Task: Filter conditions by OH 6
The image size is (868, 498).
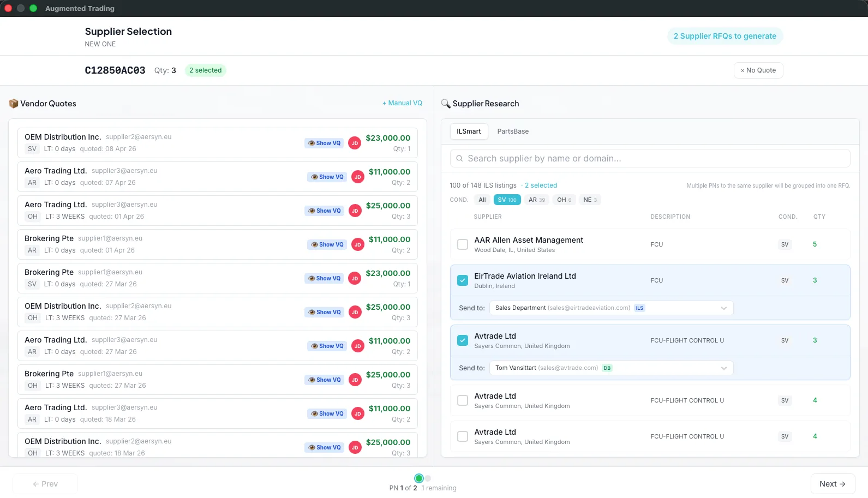Action: pos(564,200)
